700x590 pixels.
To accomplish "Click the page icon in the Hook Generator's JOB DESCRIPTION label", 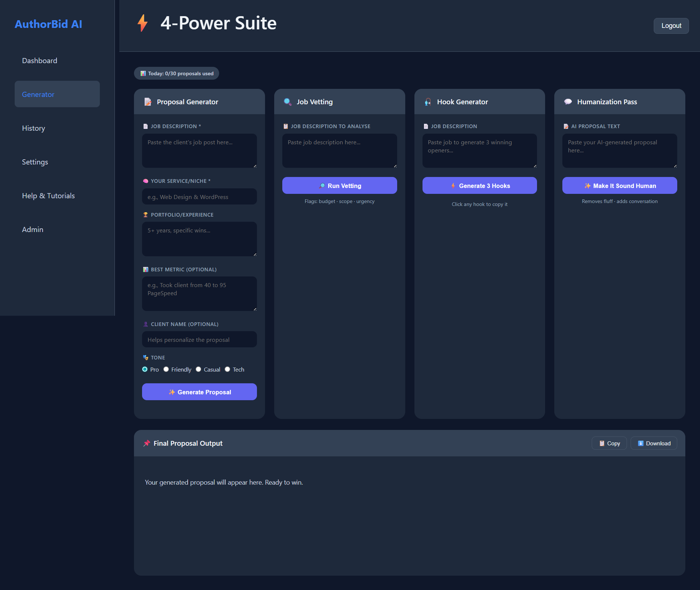I will (x=426, y=126).
